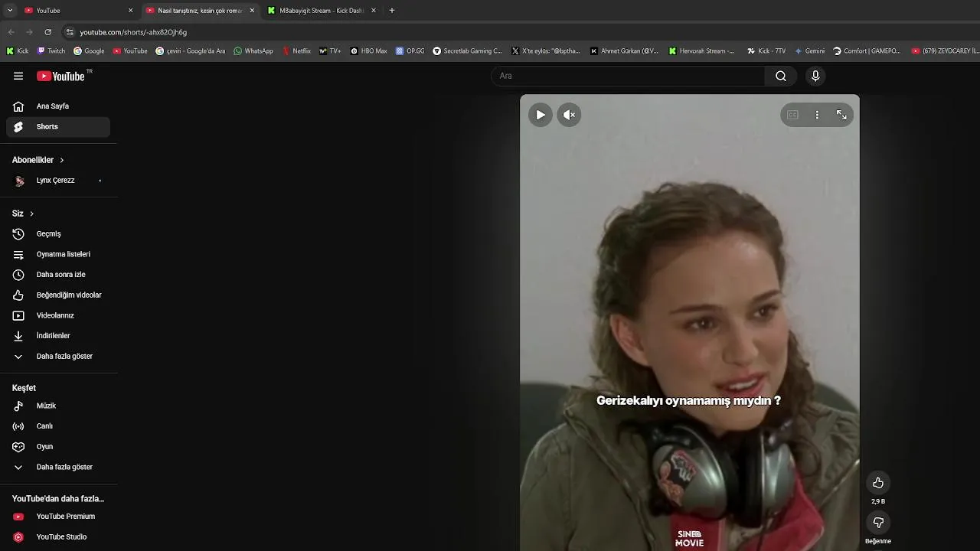Viewport: 980px width, 551px height.
Task: Open Secretlab Gaming bookmark
Action: [x=468, y=51]
